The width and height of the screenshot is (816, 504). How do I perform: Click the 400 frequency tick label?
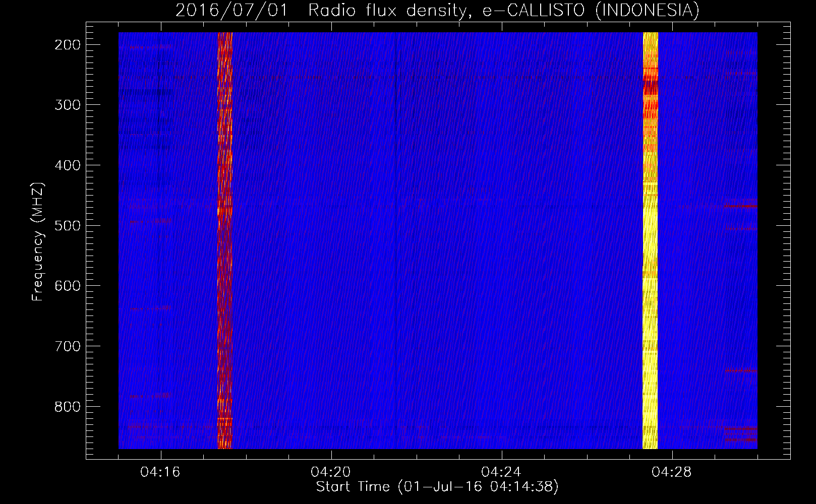tap(67, 165)
